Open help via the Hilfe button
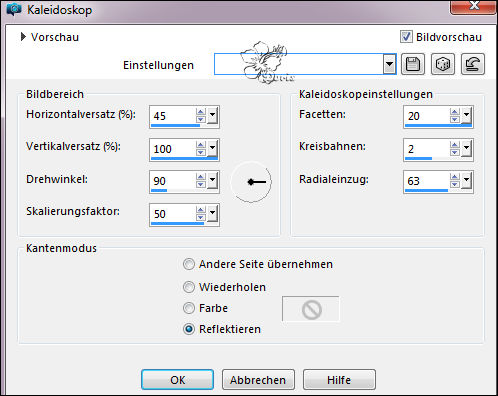This screenshot has width=498, height=396. pyautogui.click(x=339, y=379)
